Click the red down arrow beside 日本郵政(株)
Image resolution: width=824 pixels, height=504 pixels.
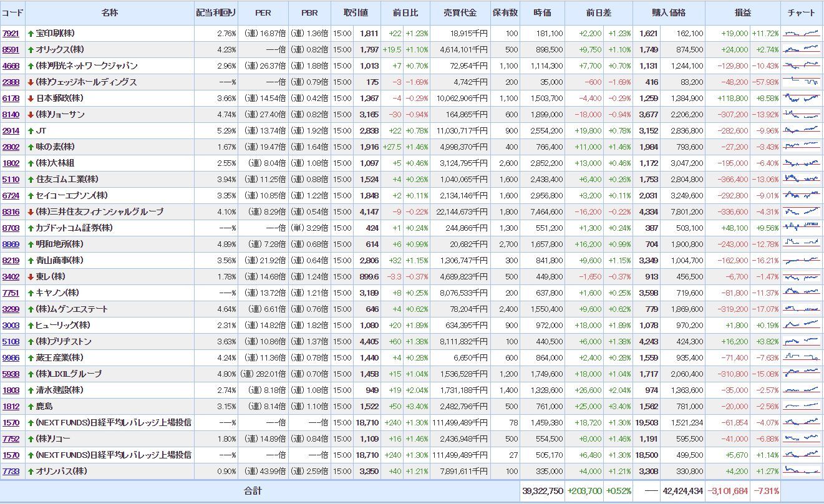[31, 99]
